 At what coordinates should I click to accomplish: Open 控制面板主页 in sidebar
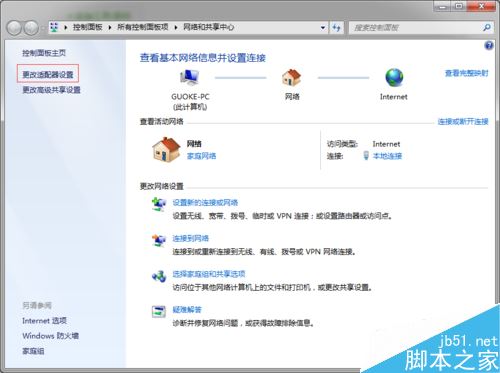point(44,53)
